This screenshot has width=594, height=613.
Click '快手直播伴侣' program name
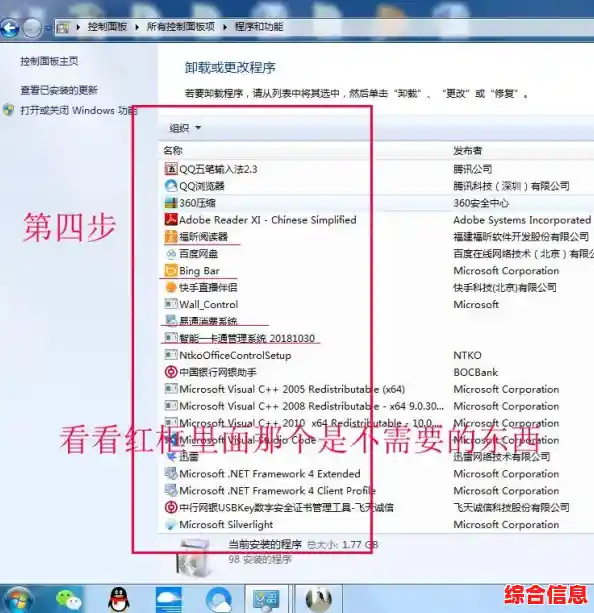click(208, 287)
